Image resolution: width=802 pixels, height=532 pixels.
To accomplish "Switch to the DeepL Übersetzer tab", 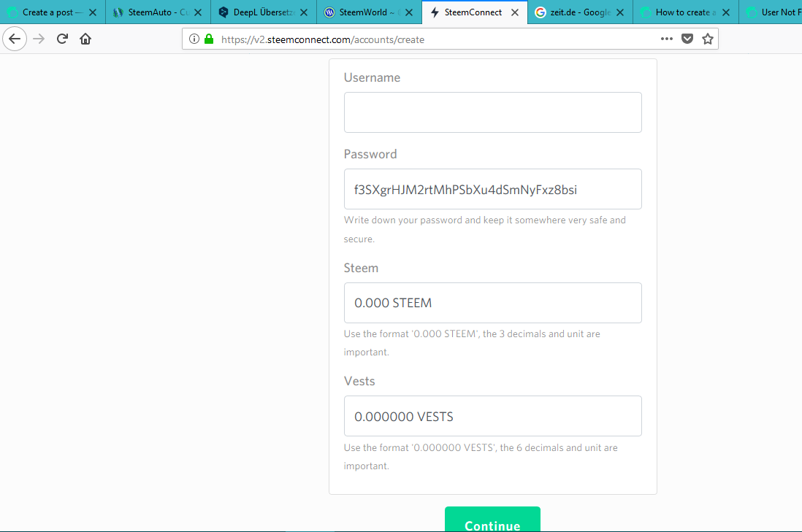I will (264, 12).
